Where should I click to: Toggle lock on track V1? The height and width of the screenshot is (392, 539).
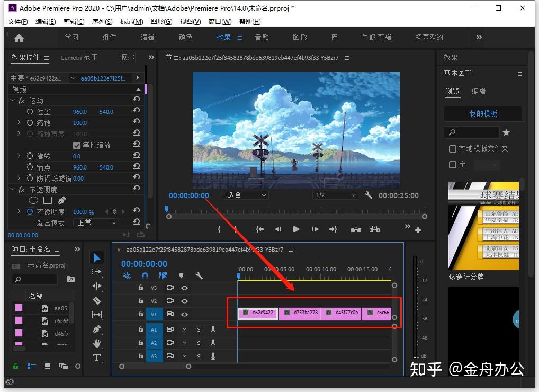(141, 314)
